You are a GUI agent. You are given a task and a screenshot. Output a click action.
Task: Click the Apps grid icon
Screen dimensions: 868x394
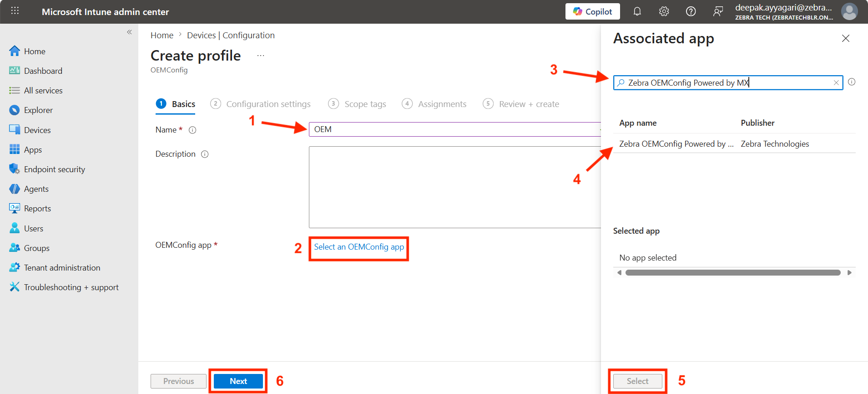point(15,149)
